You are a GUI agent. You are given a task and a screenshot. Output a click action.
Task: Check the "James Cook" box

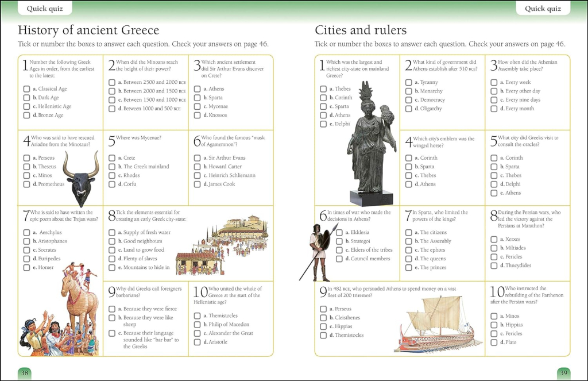coord(198,184)
